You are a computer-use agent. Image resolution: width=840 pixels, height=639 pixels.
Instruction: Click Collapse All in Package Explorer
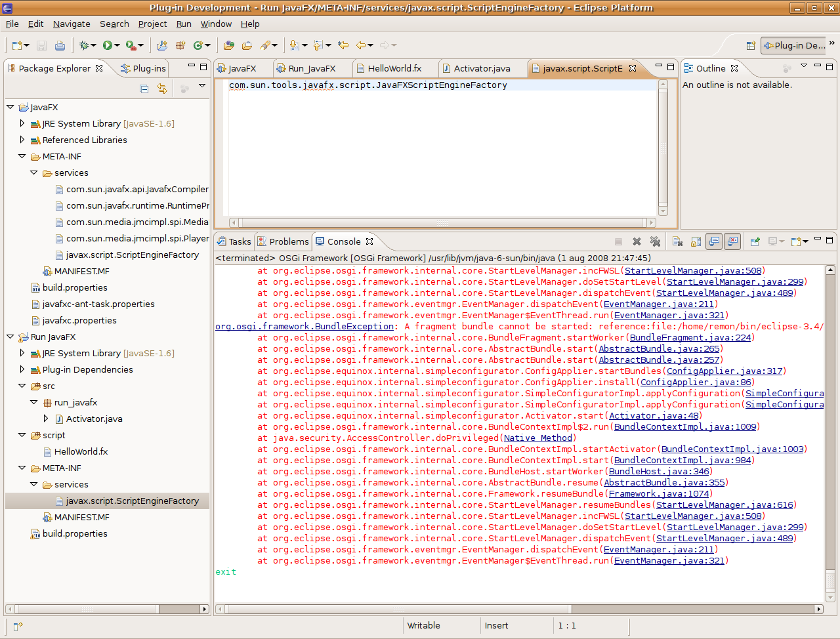(144, 89)
